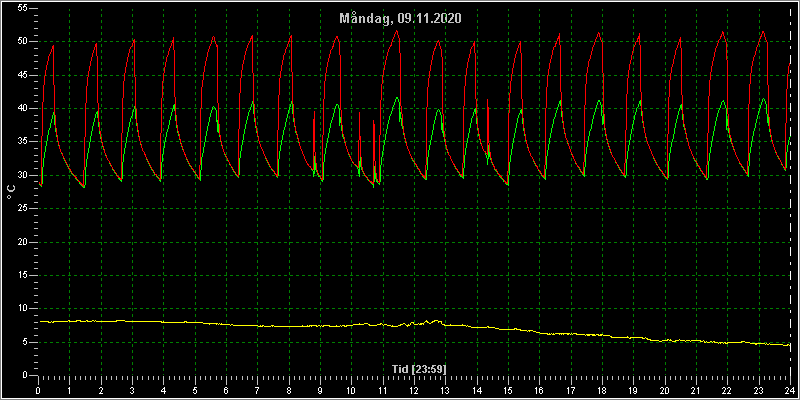Click the white dashed cursor line at hour 24
This screenshot has height=400, width=800.
pos(790,194)
